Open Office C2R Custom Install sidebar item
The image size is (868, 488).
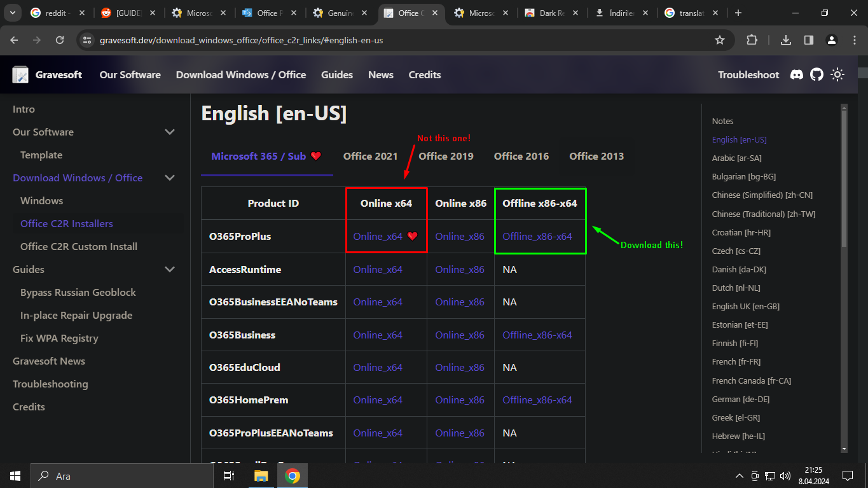[79, 246]
